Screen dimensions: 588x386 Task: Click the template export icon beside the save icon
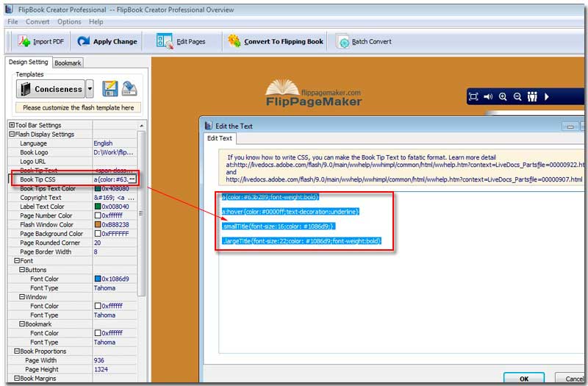[x=129, y=89]
